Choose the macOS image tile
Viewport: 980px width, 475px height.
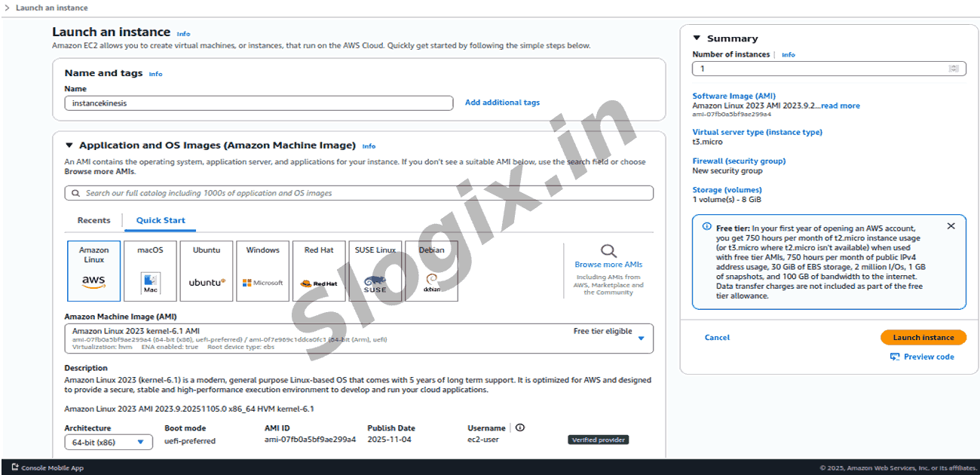click(150, 271)
